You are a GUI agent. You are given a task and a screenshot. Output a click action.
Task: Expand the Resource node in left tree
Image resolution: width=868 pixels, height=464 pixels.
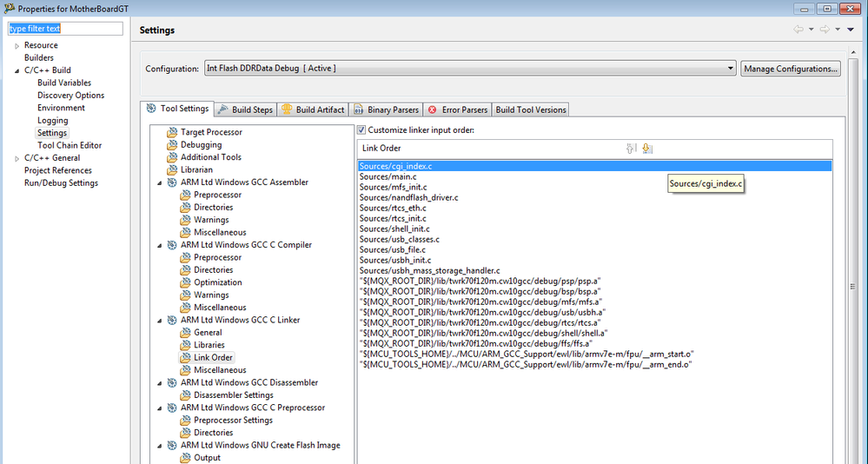pos(17,45)
